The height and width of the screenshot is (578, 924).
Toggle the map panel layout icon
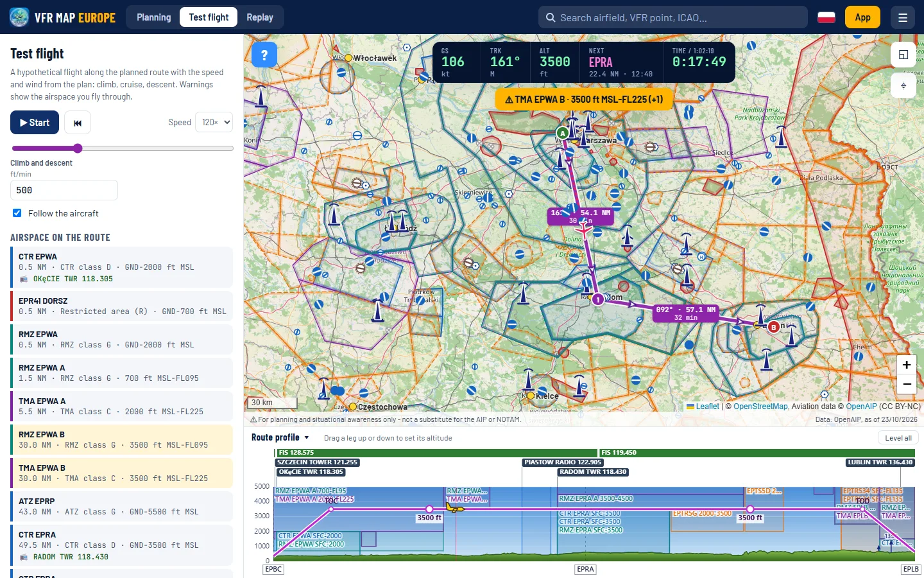coord(903,55)
